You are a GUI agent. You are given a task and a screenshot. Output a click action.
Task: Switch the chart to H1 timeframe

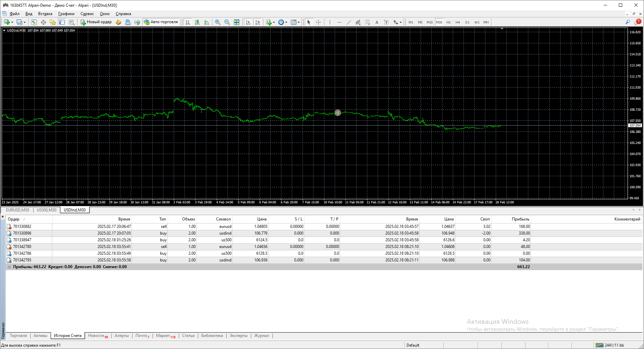[x=448, y=22]
